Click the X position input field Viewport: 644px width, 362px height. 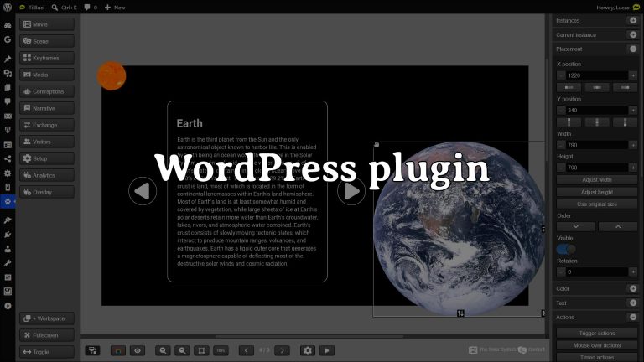point(597,75)
